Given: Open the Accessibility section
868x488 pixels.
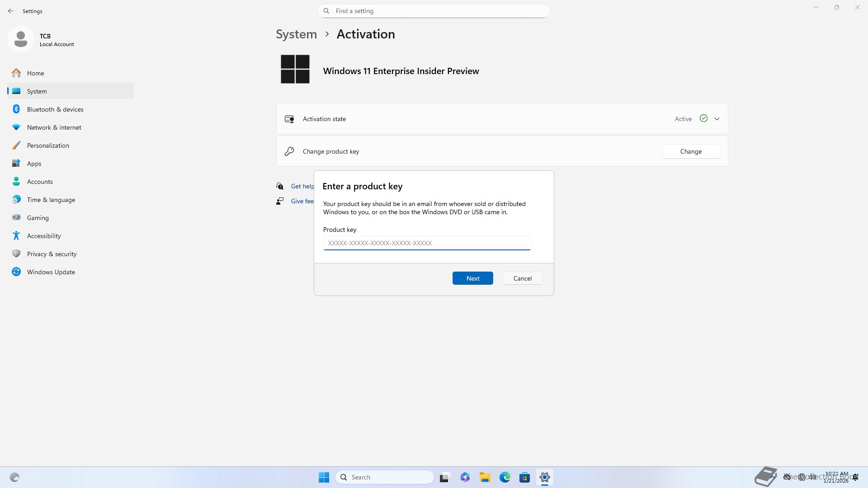Looking at the screenshot, I should click(x=43, y=236).
